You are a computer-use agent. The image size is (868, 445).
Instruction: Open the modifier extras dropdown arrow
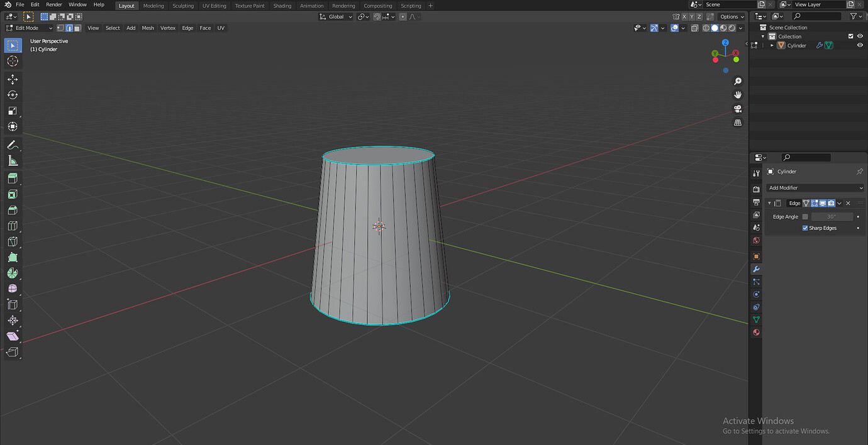pyautogui.click(x=840, y=203)
